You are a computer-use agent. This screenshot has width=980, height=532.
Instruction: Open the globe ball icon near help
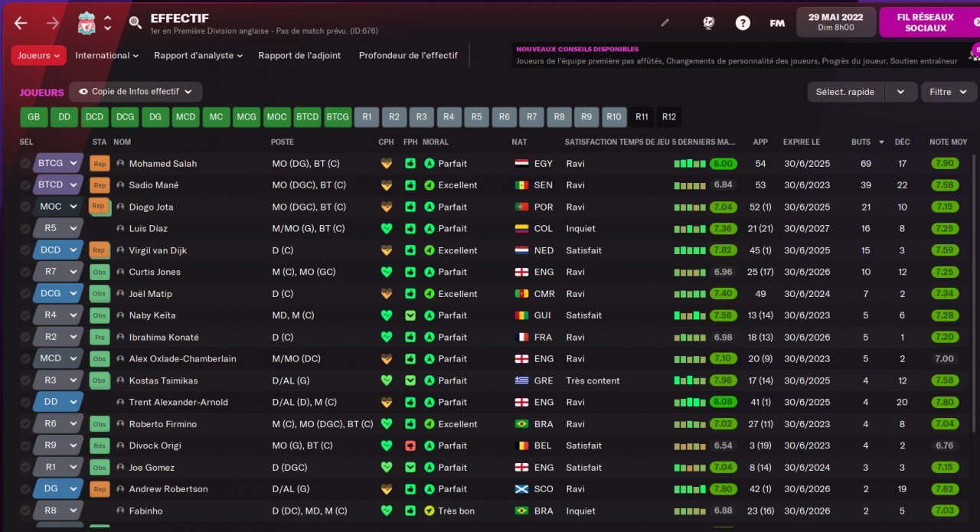click(x=708, y=23)
